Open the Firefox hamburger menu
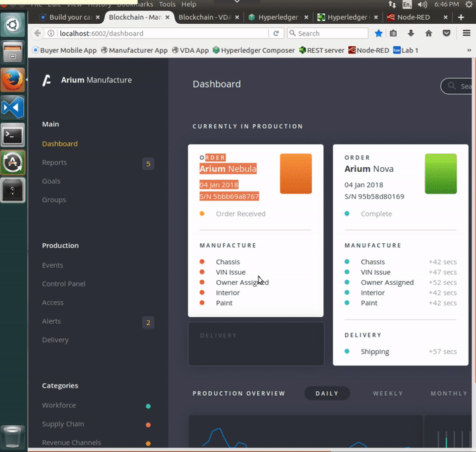 click(466, 33)
